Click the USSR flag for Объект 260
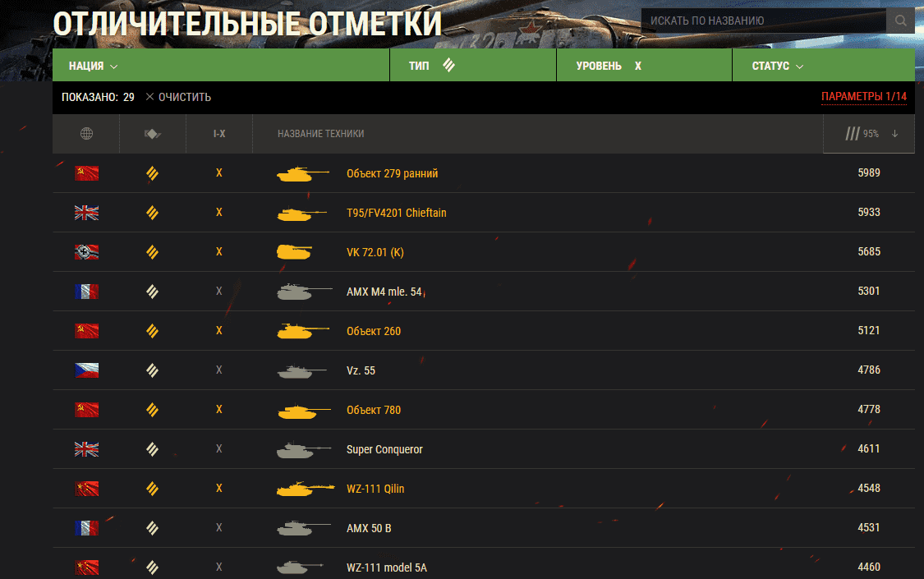 pos(86,331)
